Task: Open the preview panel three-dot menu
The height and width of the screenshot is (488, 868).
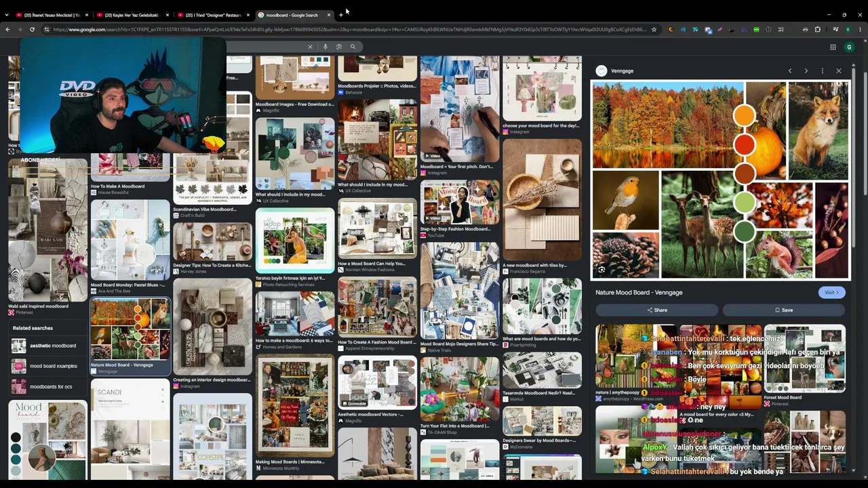Action: point(823,70)
